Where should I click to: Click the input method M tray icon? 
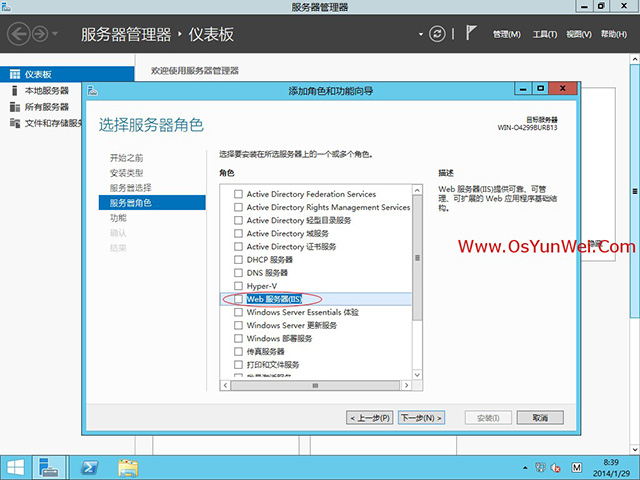576,468
